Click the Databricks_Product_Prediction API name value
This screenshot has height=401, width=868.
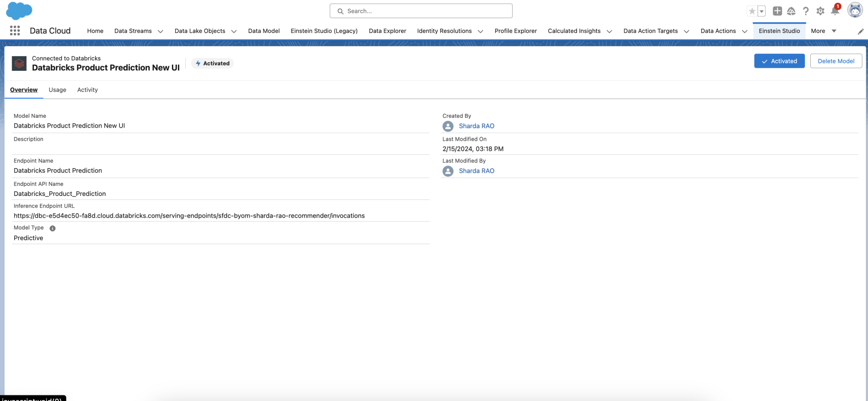[x=60, y=194]
